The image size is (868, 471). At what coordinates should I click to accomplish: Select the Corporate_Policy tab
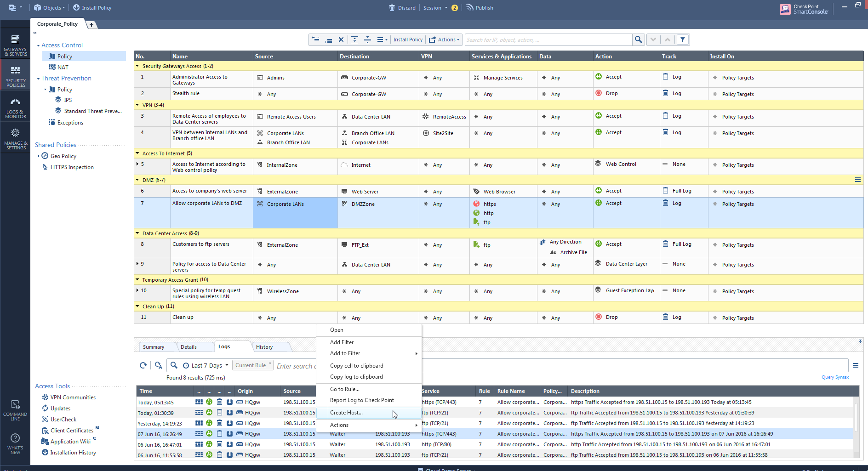(x=57, y=24)
